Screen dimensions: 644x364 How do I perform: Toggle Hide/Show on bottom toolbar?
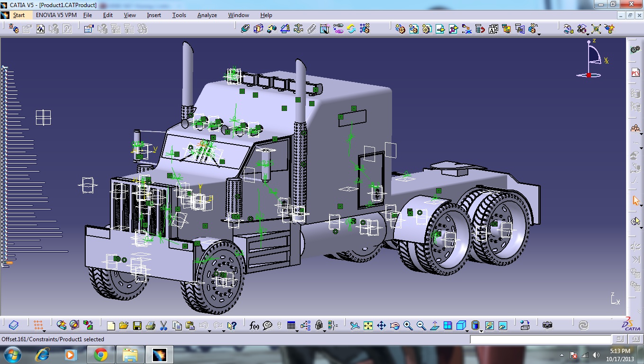pyautogui.click(x=489, y=326)
